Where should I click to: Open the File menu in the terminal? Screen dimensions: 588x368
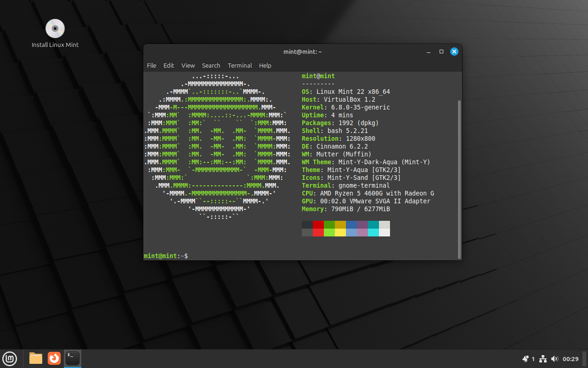[152, 65]
